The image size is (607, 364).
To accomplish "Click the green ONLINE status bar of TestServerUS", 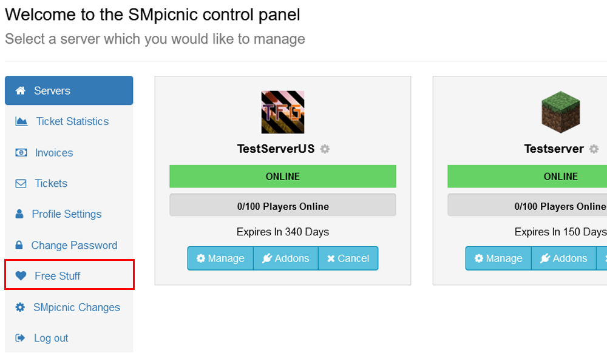I will (x=283, y=177).
